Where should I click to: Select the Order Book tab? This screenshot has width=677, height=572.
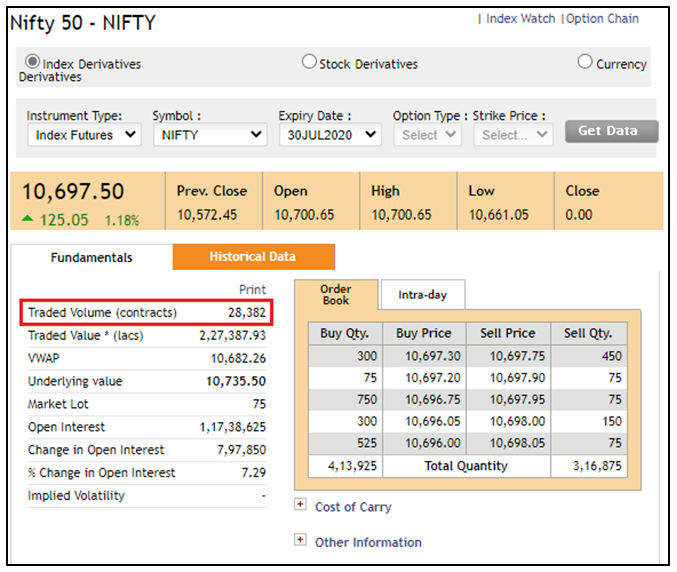tap(336, 294)
